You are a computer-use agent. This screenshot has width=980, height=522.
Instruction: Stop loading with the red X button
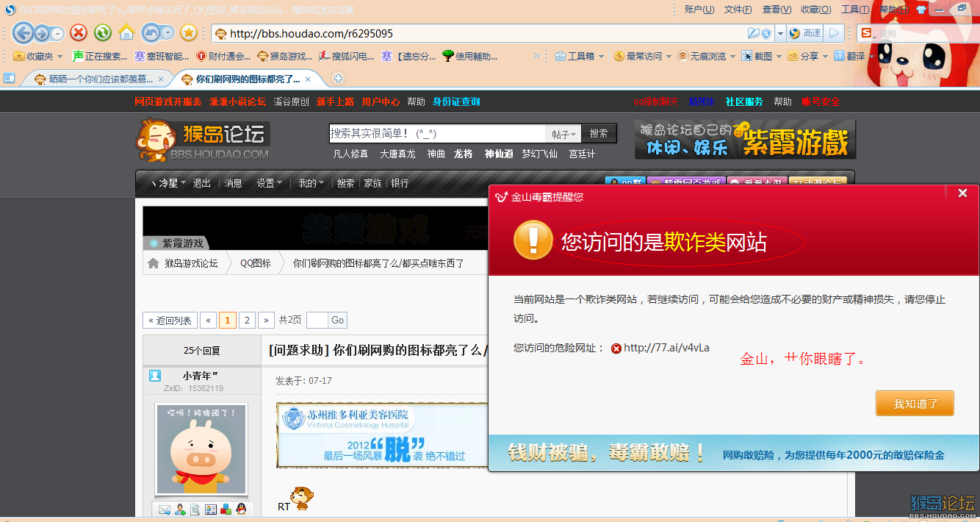(x=79, y=32)
